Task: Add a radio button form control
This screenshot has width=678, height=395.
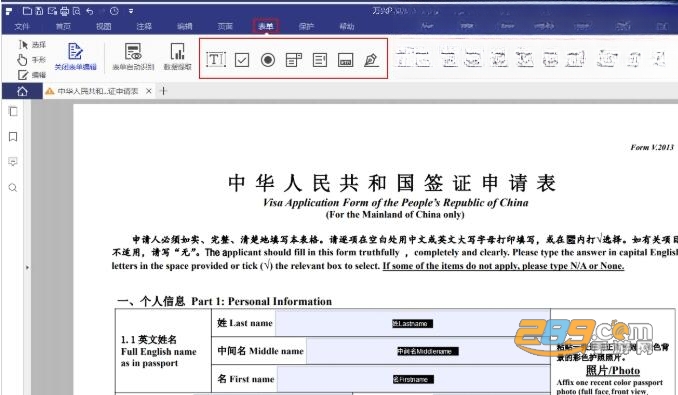Action: click(x=268, y=60)
